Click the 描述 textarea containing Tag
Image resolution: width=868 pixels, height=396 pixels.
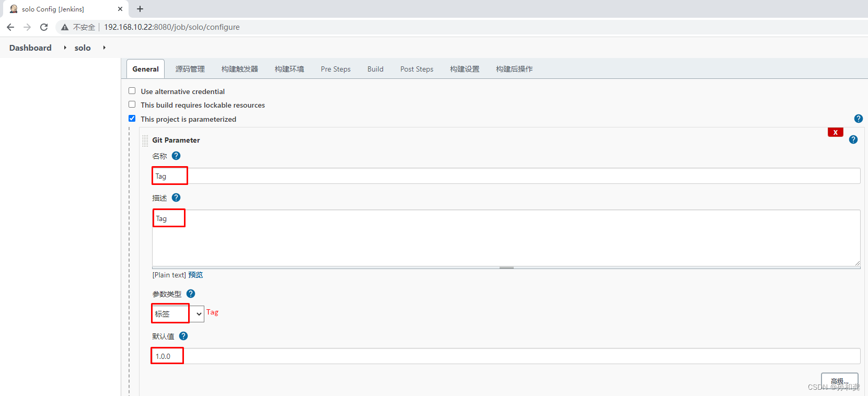[506, 238]
